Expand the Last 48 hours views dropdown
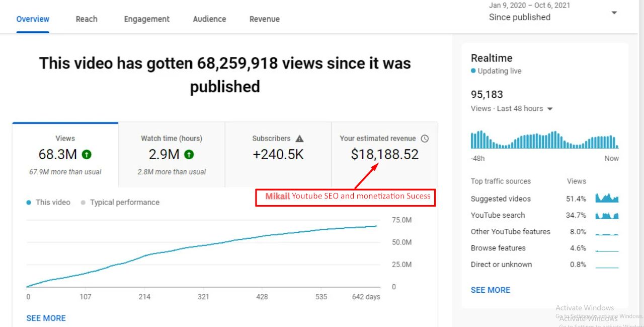The image size is (644, 327). point(550,109)
